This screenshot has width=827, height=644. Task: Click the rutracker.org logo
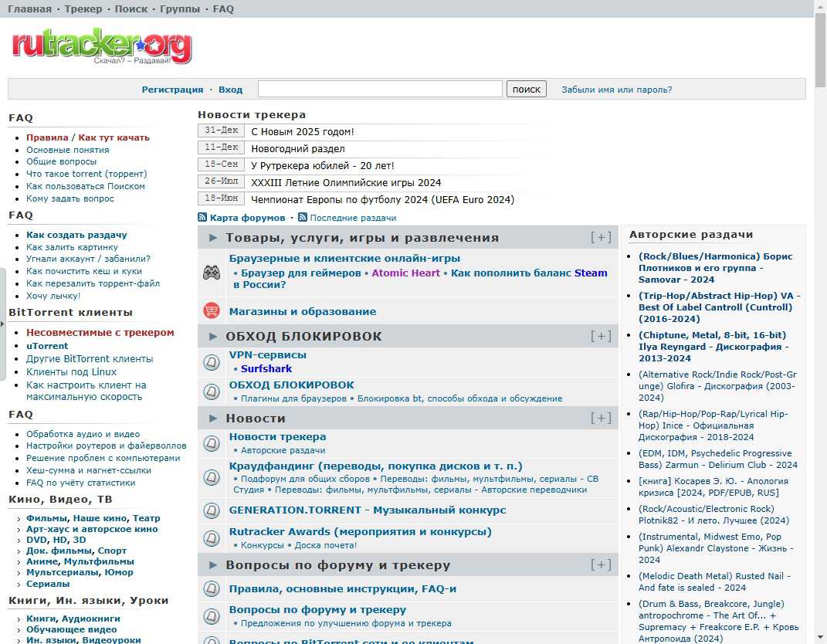101,47
